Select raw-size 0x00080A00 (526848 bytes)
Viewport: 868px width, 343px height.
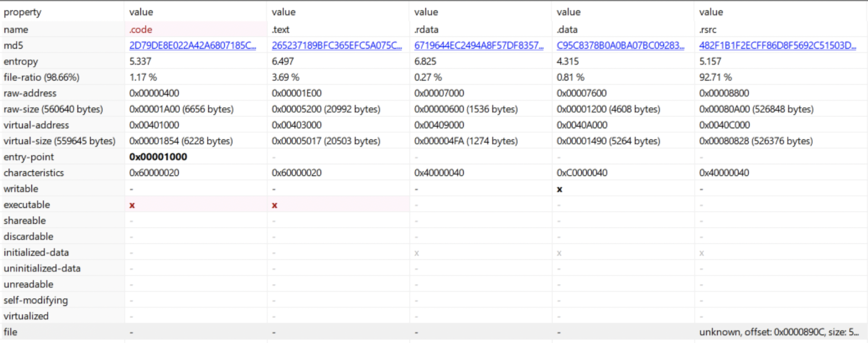point(756,109)
